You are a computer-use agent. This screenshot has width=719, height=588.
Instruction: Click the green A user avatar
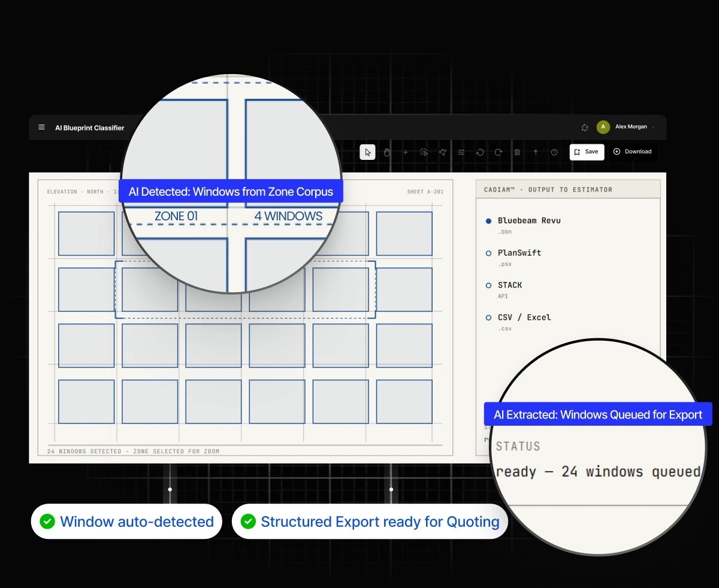click(603, 127)
